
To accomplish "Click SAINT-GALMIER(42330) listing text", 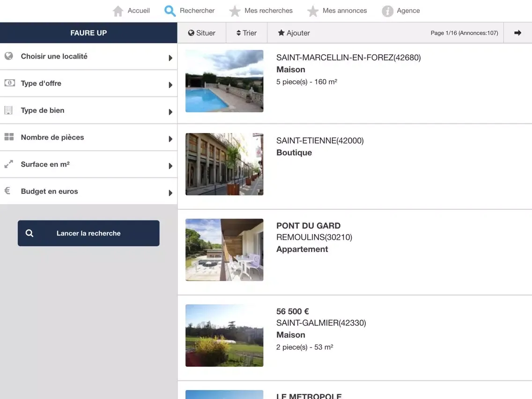I will pyautogui.click(x=321, y=323).
